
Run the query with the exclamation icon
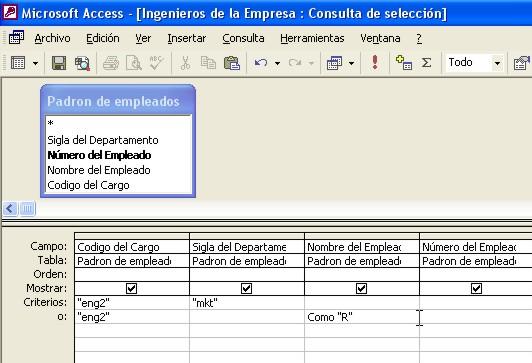(375, 62)
